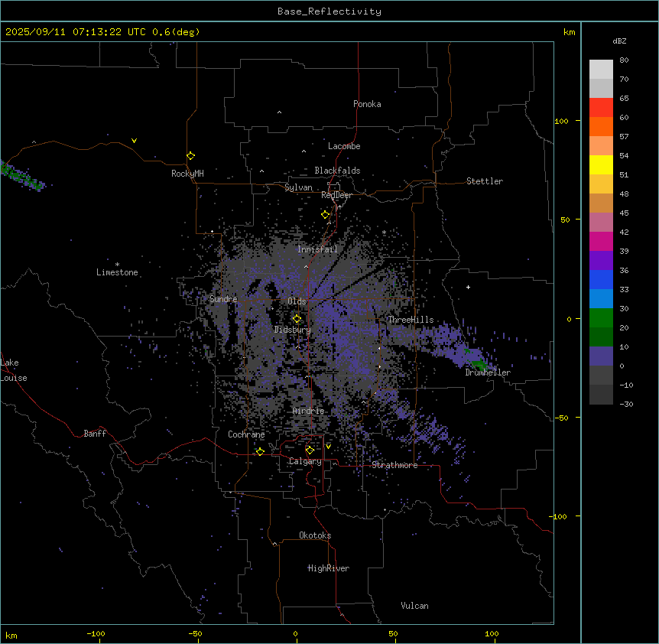The width and height of the screenshot is (659, 644).
Task: Click the yellow diamond marker south of RedDeer
Action: tap(326, 215)
